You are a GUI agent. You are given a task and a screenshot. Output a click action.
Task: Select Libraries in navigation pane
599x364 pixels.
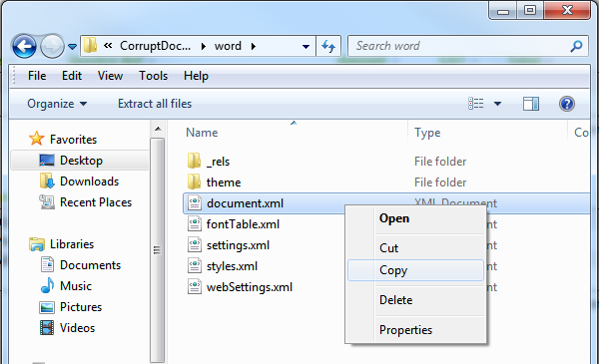72,244
